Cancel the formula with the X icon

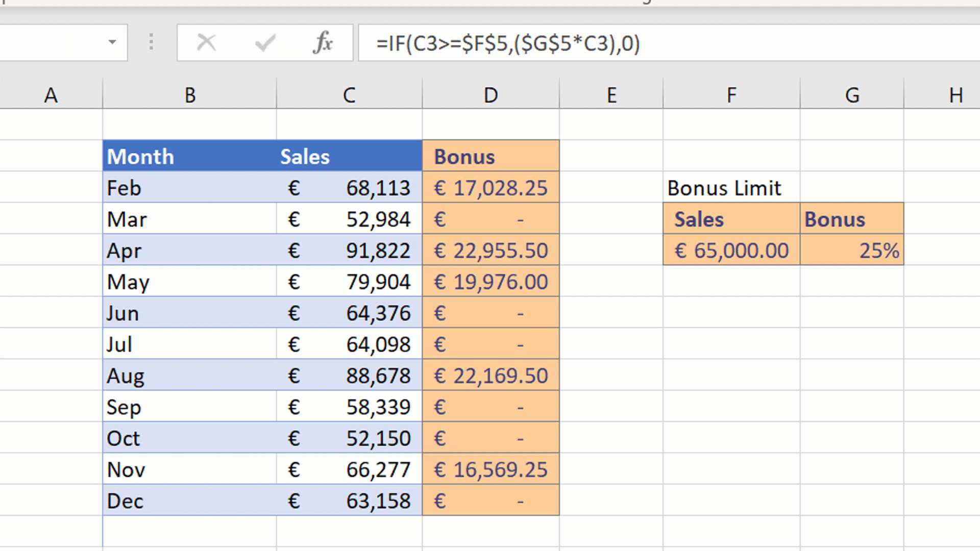pyautogui.click(x=206, y=43)
